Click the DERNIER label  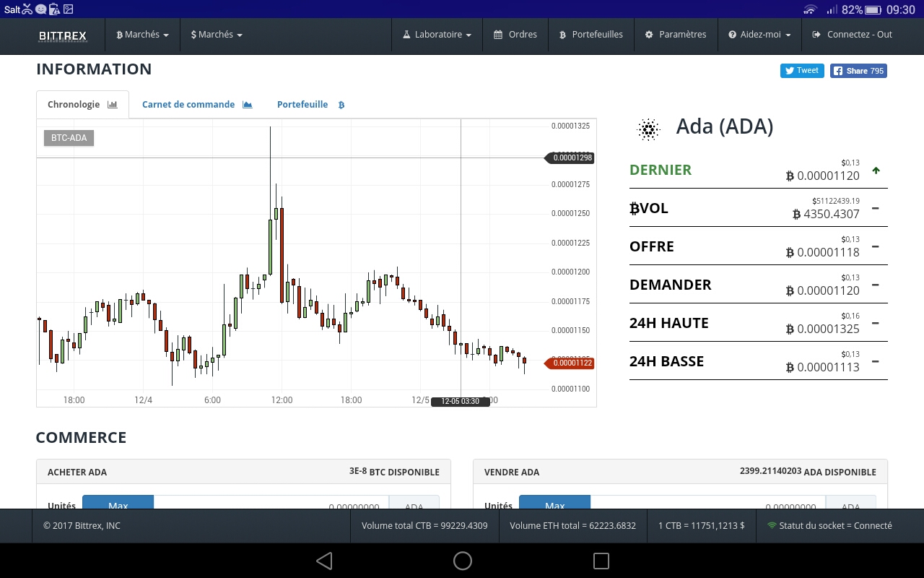(x=661, y=170)
